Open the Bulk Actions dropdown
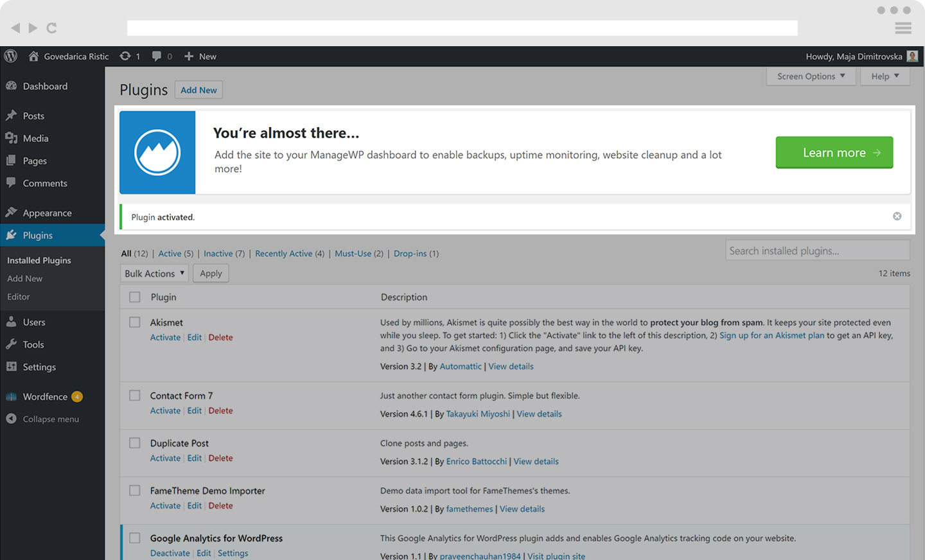This screenshot has height=560, width=925. pyautogui.click(x=154, y=273)
